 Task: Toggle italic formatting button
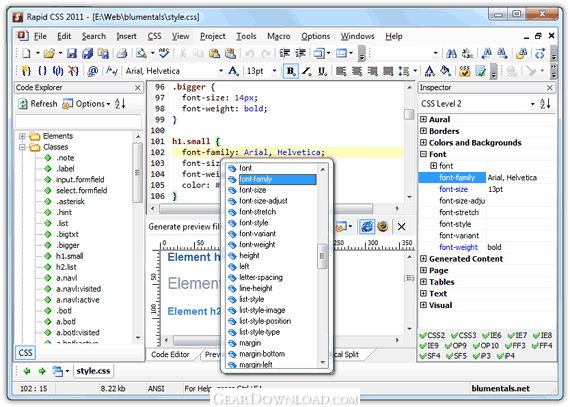307,71
